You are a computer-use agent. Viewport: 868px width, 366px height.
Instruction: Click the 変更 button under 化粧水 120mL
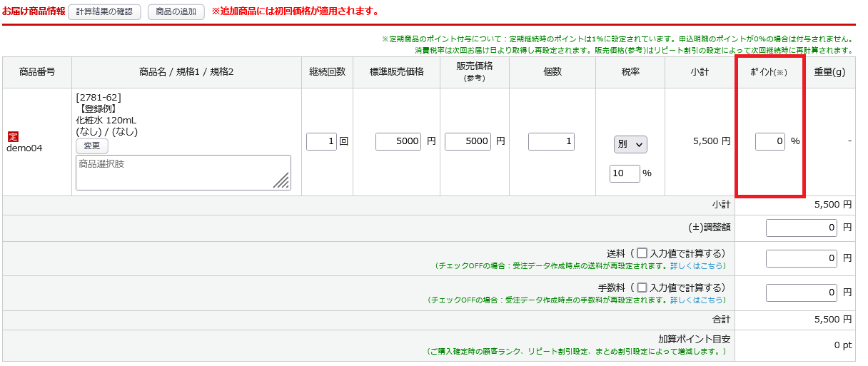pos(92,146)
